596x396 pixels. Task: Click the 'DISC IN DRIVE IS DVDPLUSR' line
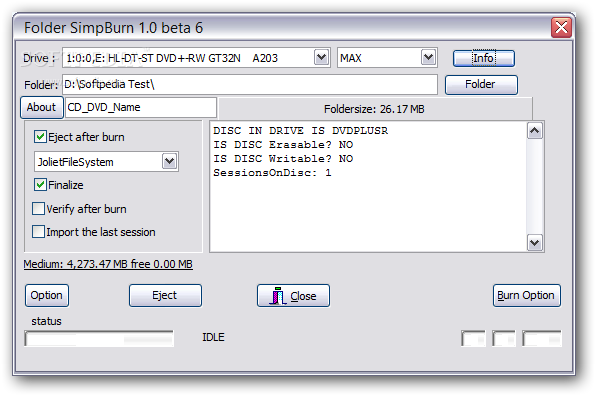tap(300, 131)
